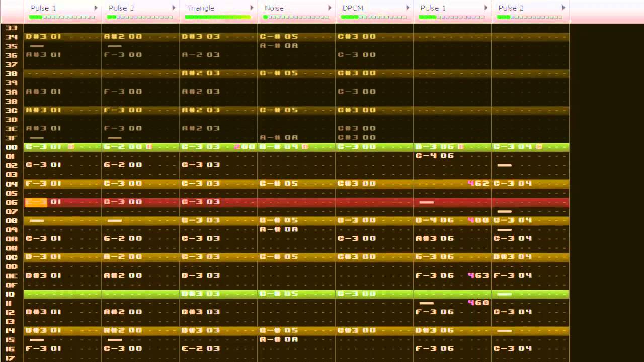The height and width of the screenshot is (362, 644).
Task: Toggle the Noise channel by its header name
Action: [x=274, y=8]
